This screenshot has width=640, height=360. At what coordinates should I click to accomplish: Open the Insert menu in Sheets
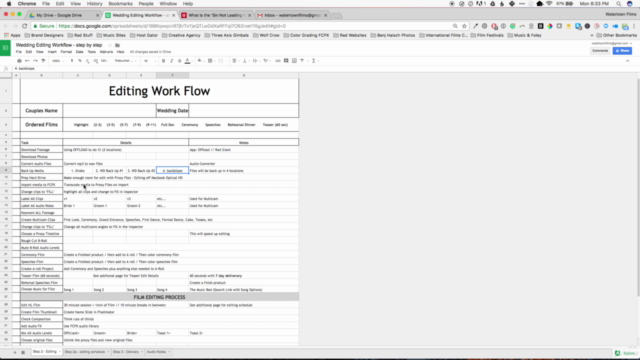[52, 52]
